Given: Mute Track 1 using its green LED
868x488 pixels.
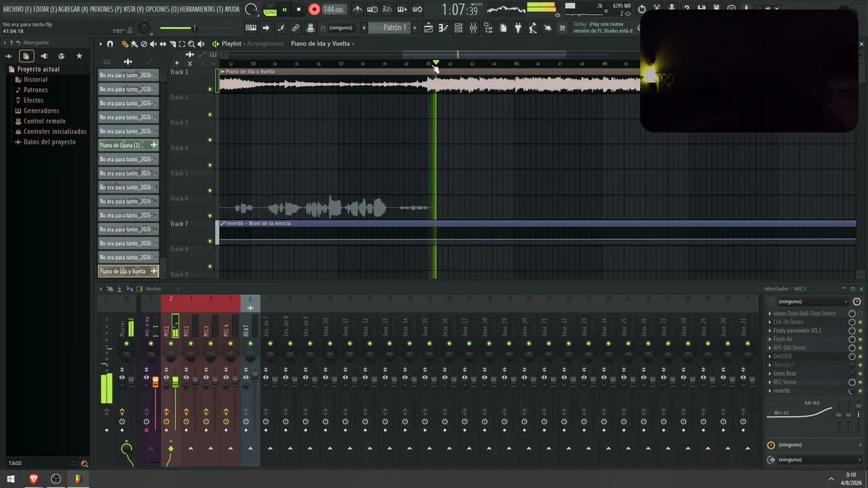Looking at the screenshot, I should coord(210,89).
